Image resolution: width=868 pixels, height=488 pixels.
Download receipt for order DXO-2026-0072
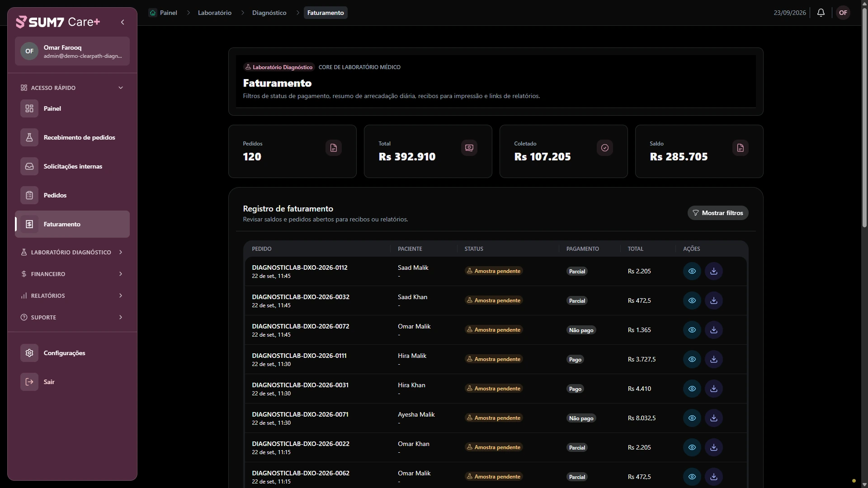(x=714, y=330)
